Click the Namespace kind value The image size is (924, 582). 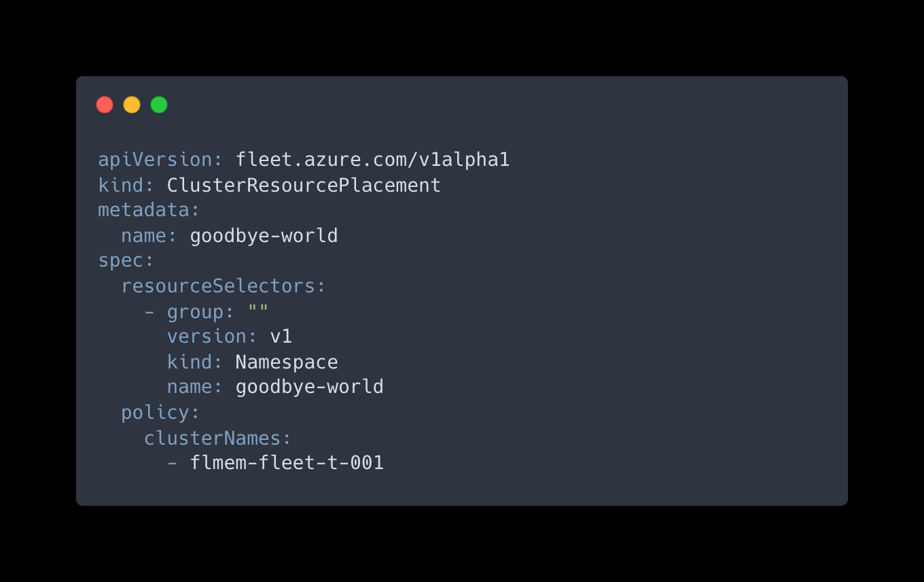click(x=286, y=362)
